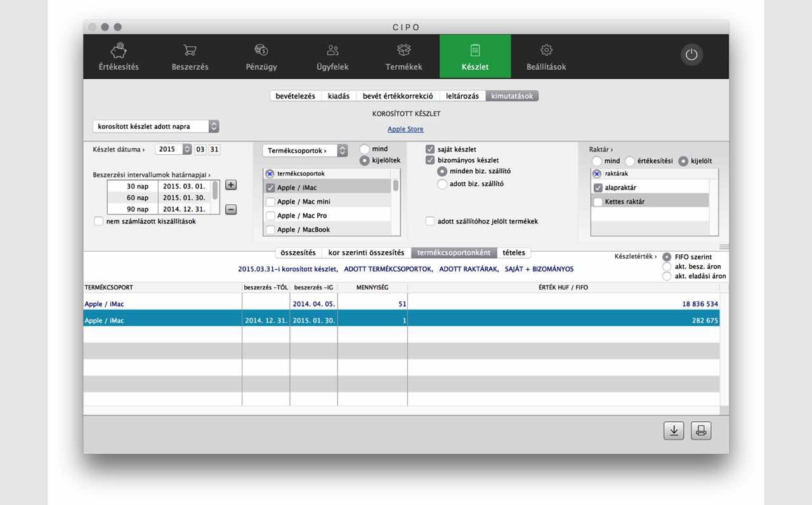Open the Beszerzés shopping cart section

pyautogui.click(x=190, y=56)
